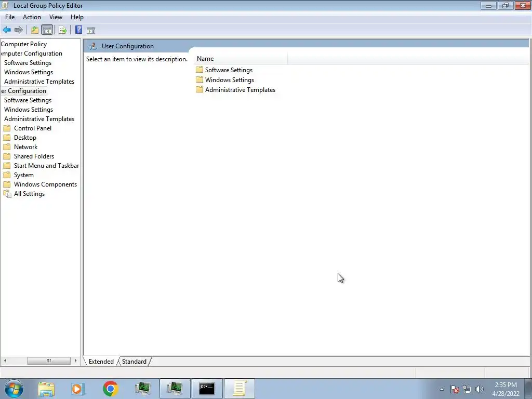Minimize the Local Group Policy Editor
This screenshot has height=399, width=532.
(x=488, y=5)
